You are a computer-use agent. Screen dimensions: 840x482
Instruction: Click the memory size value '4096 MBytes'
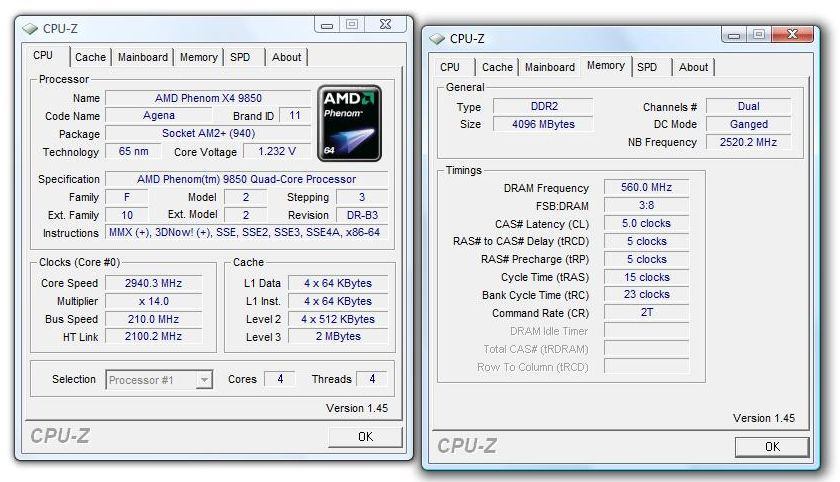[x=543, y=124]
